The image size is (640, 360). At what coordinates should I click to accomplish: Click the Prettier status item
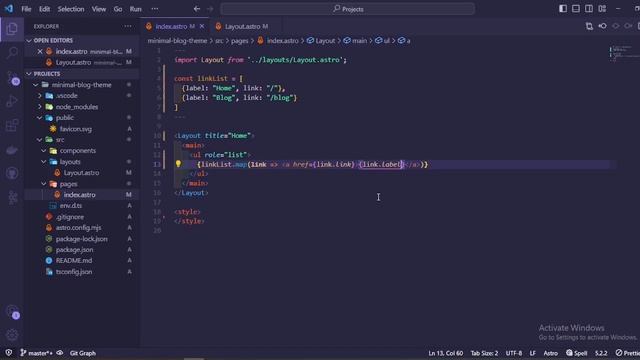coord(628,353)
